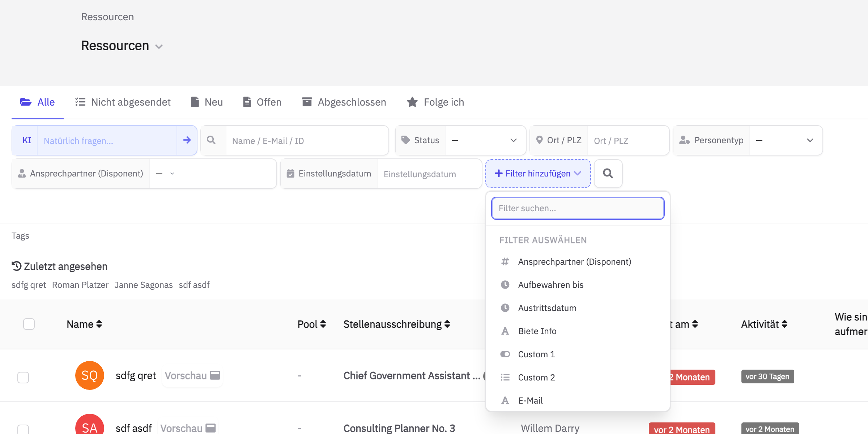Focus the Ort / PLZ input field
Screen dimensions: 868x434
click(x=628, y=140)
